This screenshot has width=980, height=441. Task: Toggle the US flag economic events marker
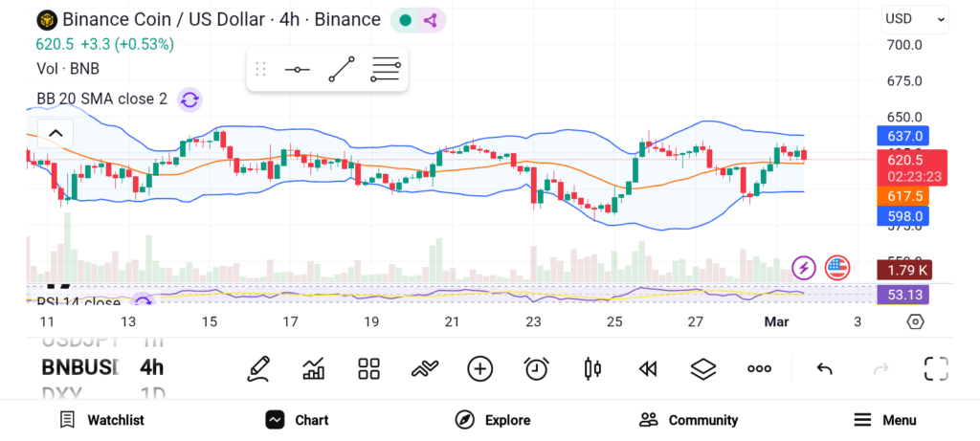(837, 268)
